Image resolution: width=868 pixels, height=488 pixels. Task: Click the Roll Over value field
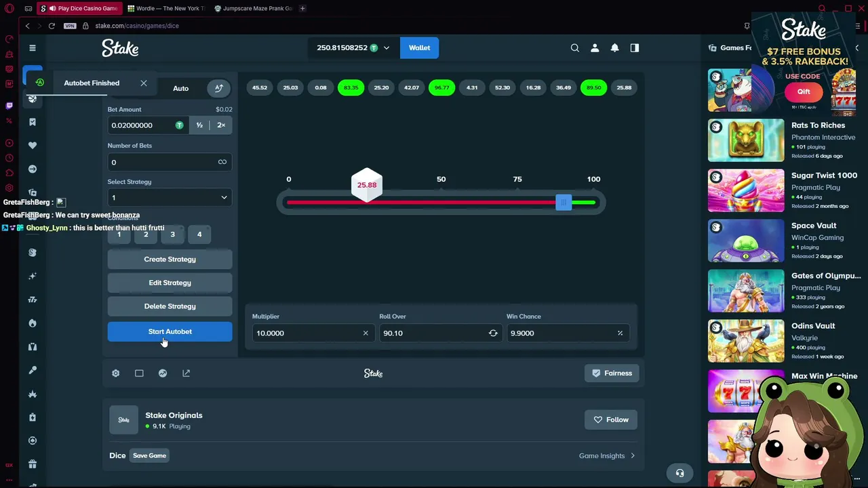(439, 333)
